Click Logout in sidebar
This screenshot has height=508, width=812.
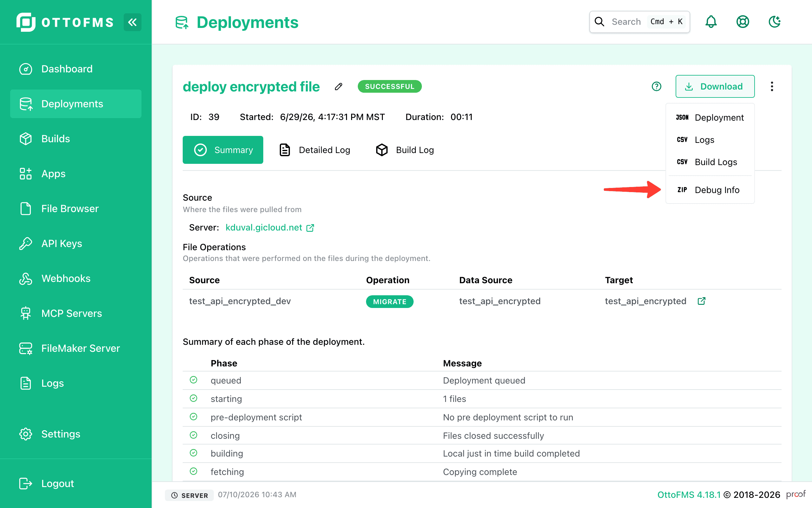pyautogui.click(x=76, y=484)
